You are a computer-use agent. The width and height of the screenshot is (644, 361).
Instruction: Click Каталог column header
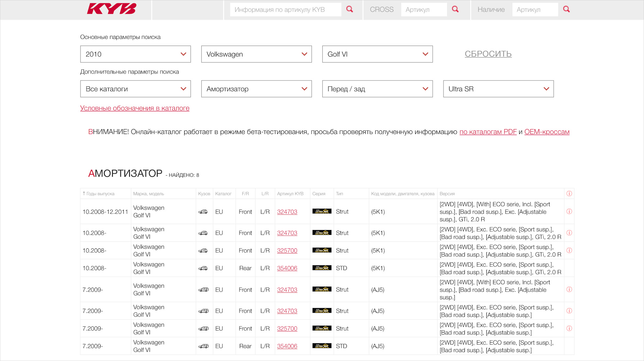(x=223, y=194)
